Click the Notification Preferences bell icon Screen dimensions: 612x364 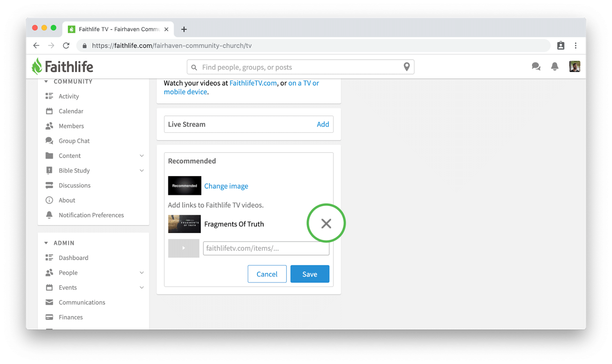(49, 215)
